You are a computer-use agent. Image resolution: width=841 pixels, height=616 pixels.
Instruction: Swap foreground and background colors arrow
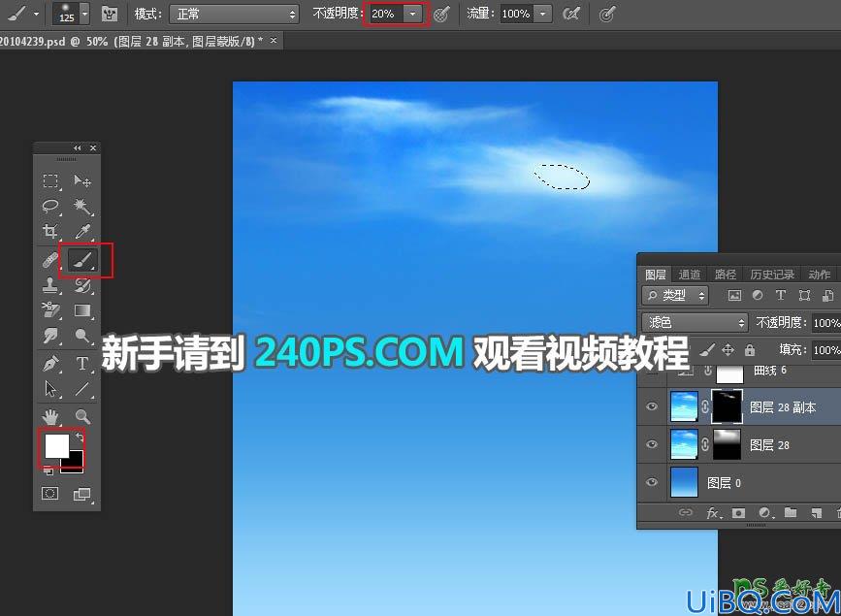pos(80,437)
